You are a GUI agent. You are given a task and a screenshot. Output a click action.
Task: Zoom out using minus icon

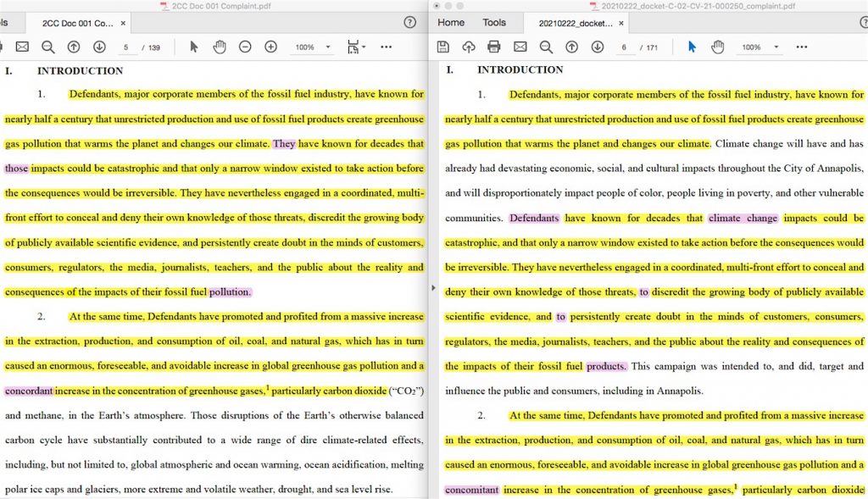[245, 47]
